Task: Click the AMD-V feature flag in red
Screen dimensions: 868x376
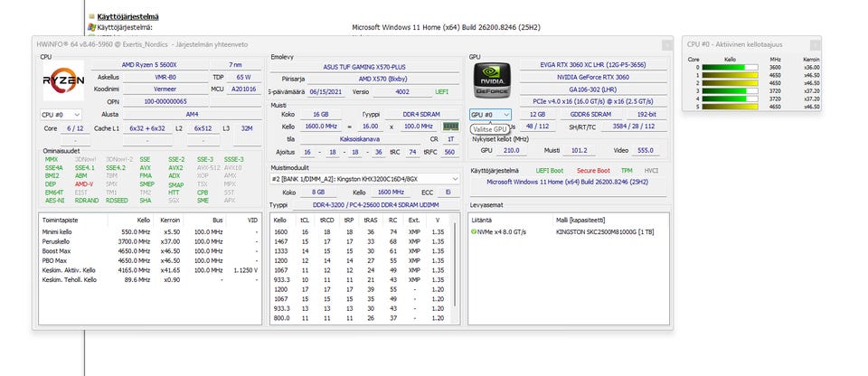Action: click(84, 183)
